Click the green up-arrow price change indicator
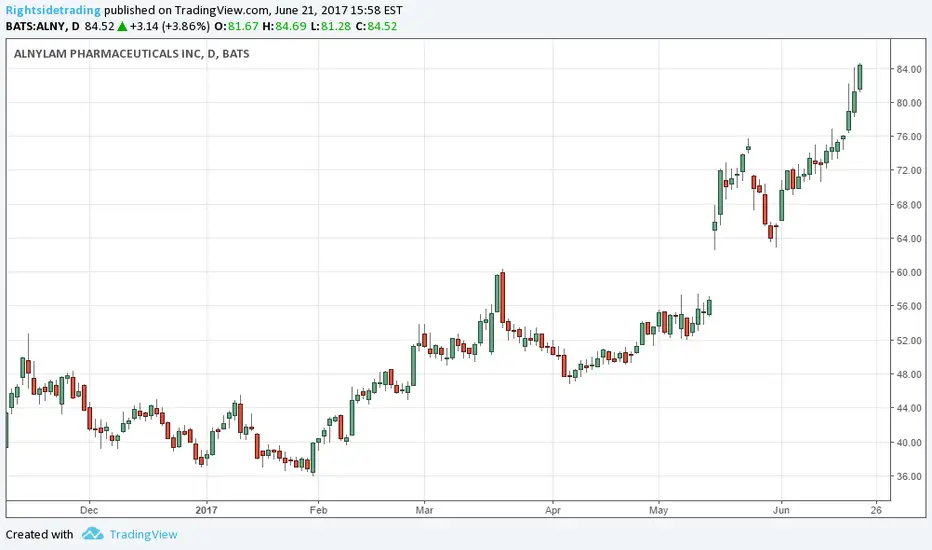Viewport: 932px width, 550px height. click(122, 26)
